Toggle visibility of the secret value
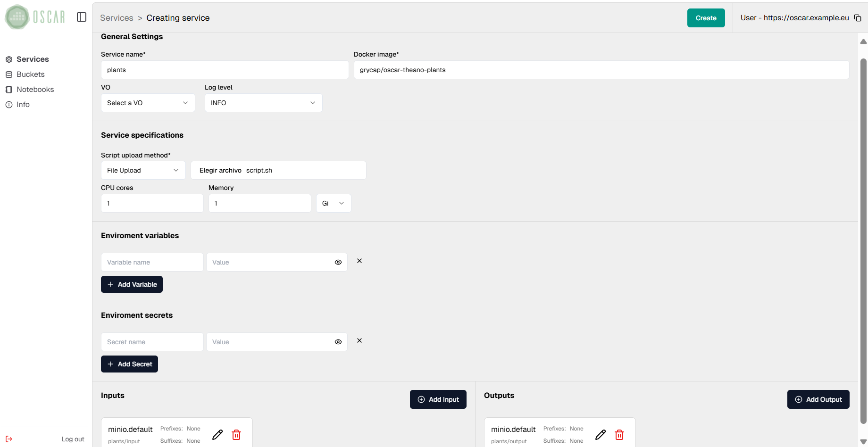868x447 pixels. point(338,342)
